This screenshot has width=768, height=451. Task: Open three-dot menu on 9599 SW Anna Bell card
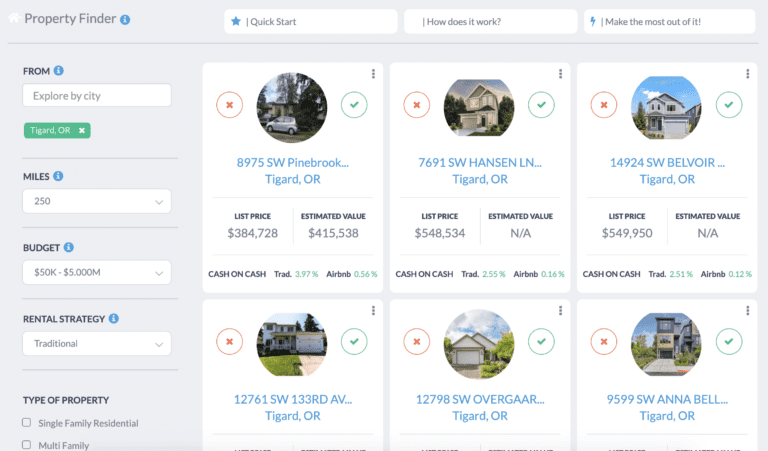click(x=747, y=311)
